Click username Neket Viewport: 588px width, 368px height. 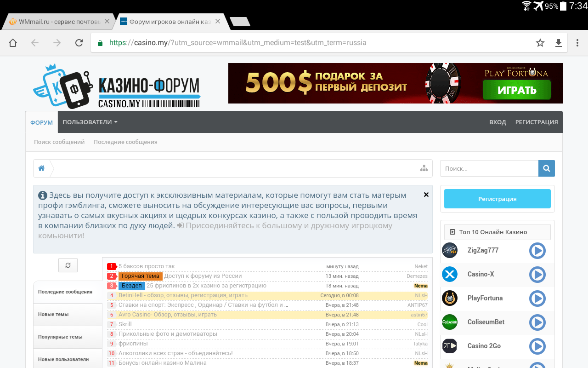click(421, 266)
